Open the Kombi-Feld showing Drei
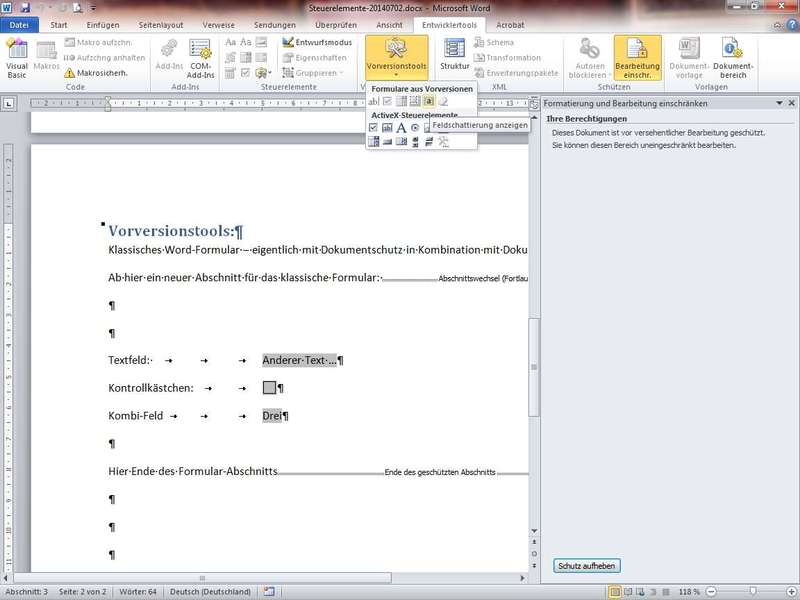Viewport: 800px width, 600px height. point(272,416)
